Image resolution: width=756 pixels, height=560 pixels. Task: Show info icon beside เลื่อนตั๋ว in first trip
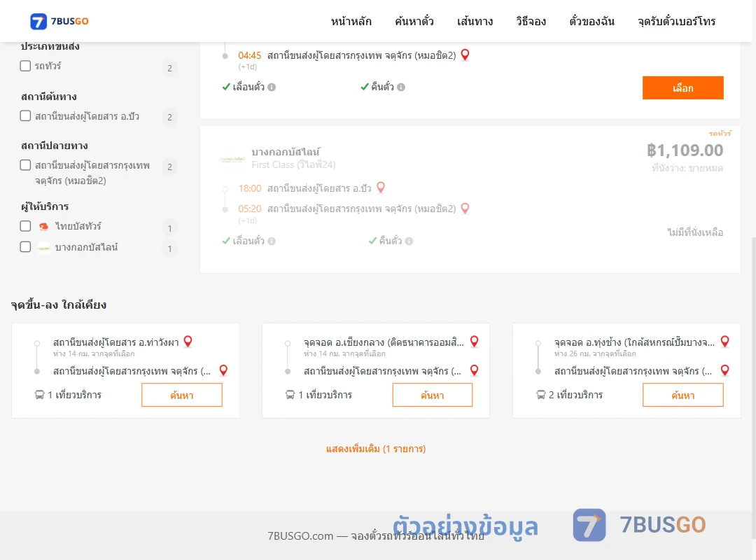click(x=272, y=87)
